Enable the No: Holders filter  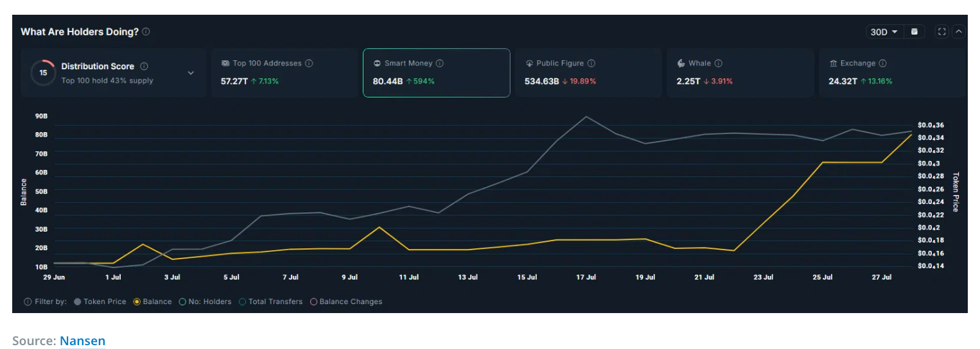[x=182, y=302]
